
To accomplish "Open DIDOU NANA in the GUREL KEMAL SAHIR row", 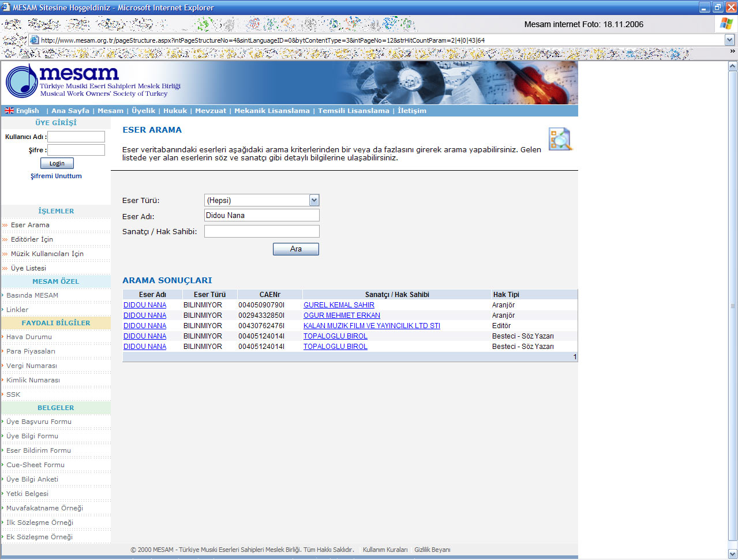I will 145,305.
